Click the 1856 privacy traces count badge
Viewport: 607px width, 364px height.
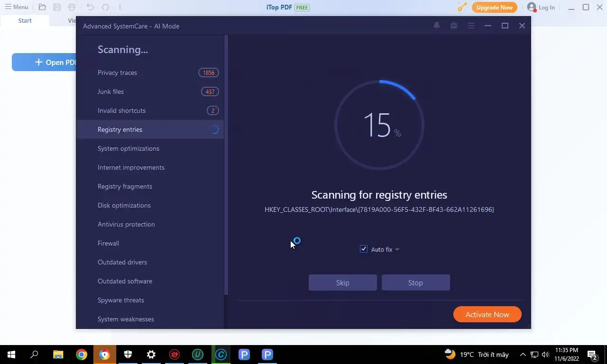point(209,73)
